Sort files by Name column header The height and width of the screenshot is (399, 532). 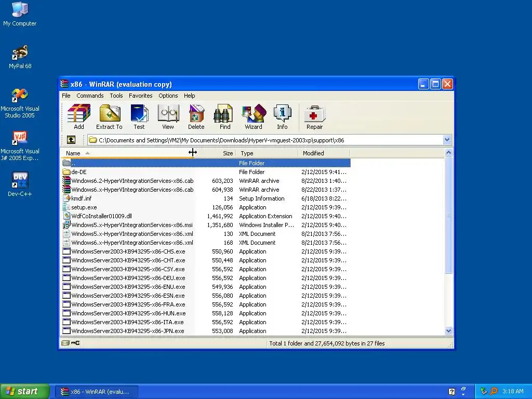coord(127,153)
